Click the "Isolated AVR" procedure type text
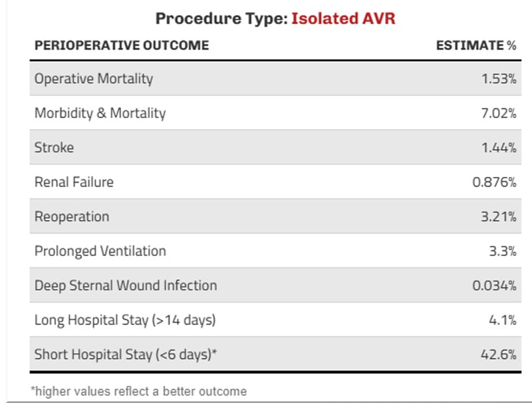This screenshot has height=403, width=532. 343,18
